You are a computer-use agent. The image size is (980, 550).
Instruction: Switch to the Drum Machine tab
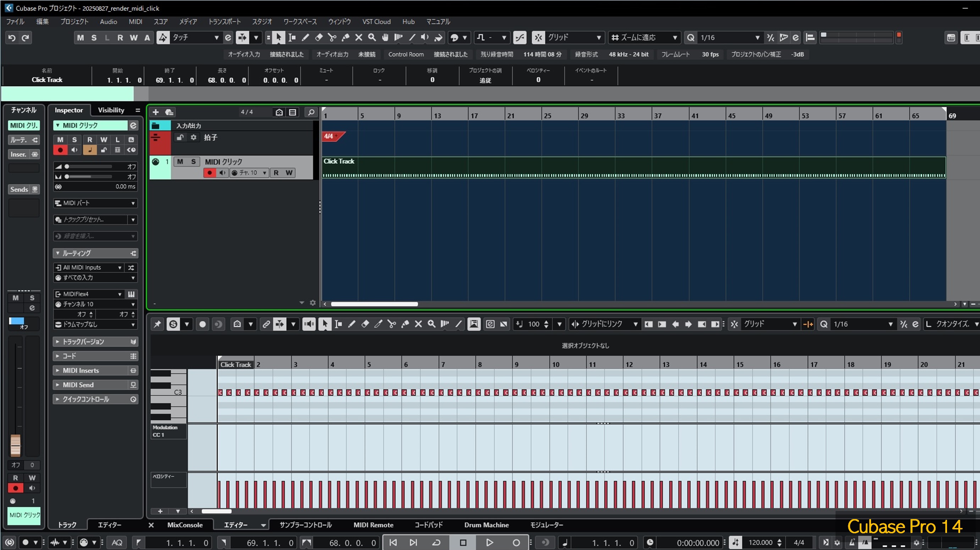tap(486, 525)
